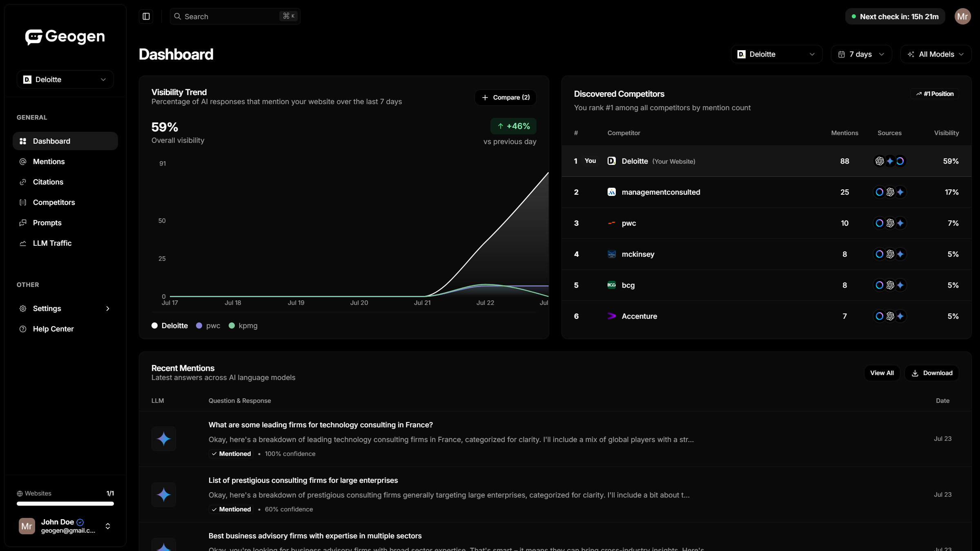
Task: Click the Citations link icon
Action: pyautogui.click(x=23, y=182)
